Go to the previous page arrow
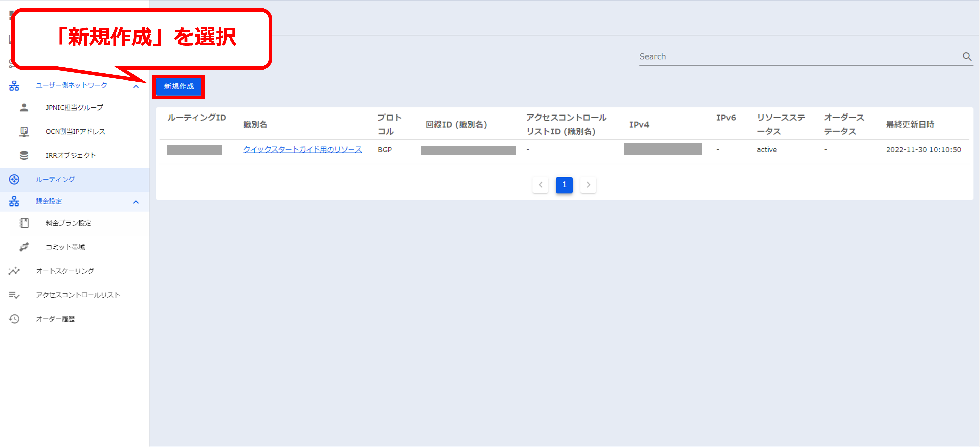The height and width of the screenshot is (447, 980). (540, 185)
